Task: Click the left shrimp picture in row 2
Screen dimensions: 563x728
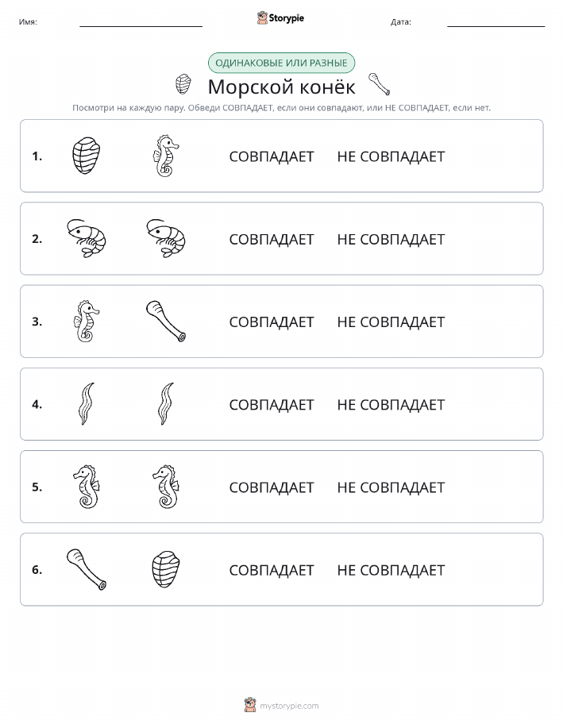Action: pos(87,238)
